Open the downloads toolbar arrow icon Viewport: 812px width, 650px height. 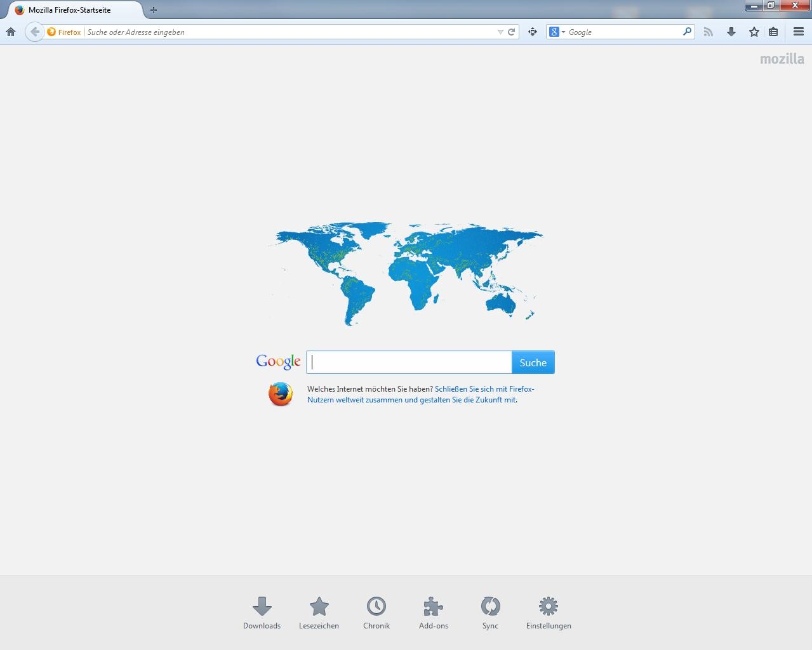(731, 32)
